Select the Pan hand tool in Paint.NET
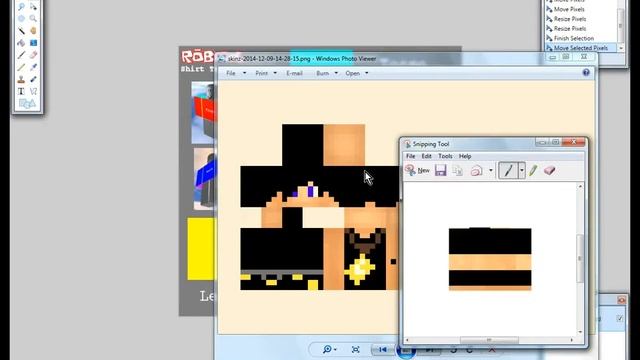This screenshot has height=360, width=640. click(33, 31)
